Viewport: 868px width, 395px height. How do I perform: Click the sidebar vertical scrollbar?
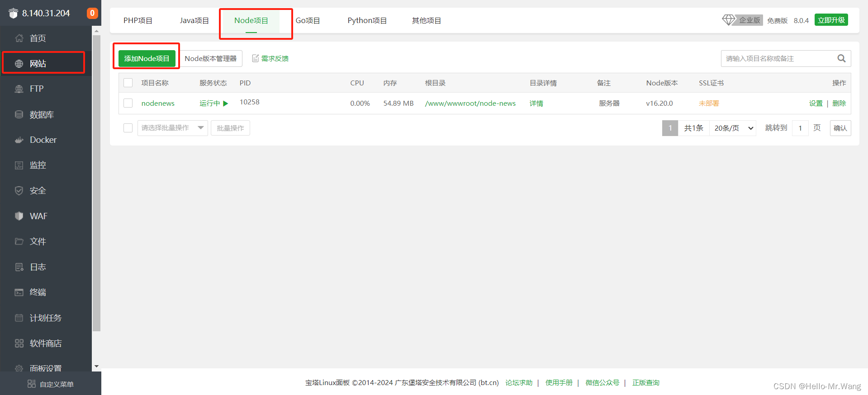click(x=96, y=183)
